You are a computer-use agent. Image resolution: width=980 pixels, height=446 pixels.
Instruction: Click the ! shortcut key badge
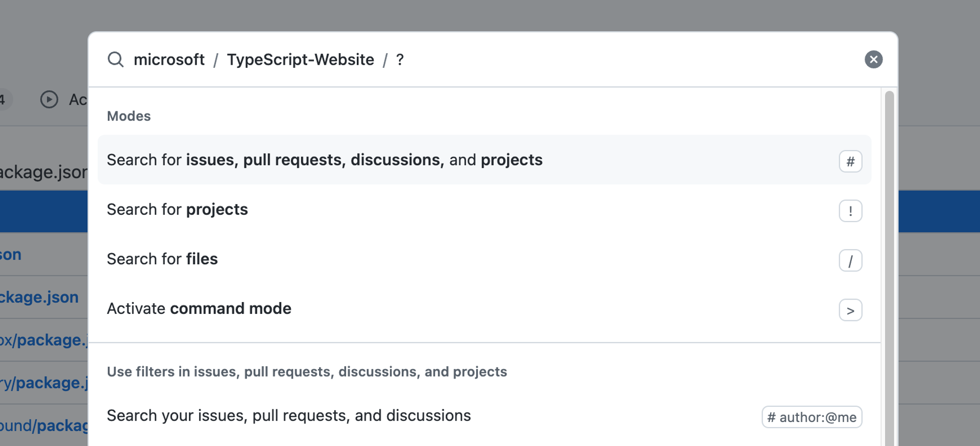pyautogui.click(x=850, y=211)
